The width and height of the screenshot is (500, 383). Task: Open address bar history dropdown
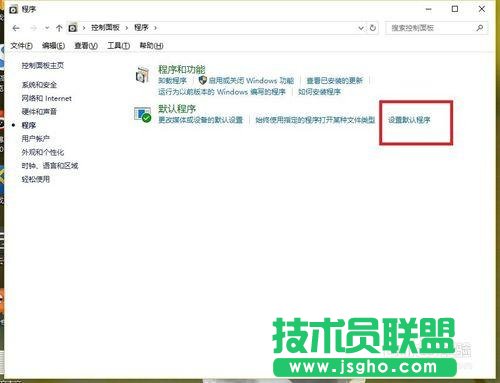[361, 28]
